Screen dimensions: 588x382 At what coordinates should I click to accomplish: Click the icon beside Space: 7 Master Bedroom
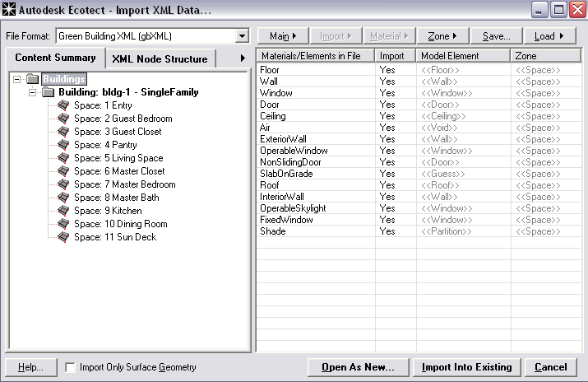63,184
